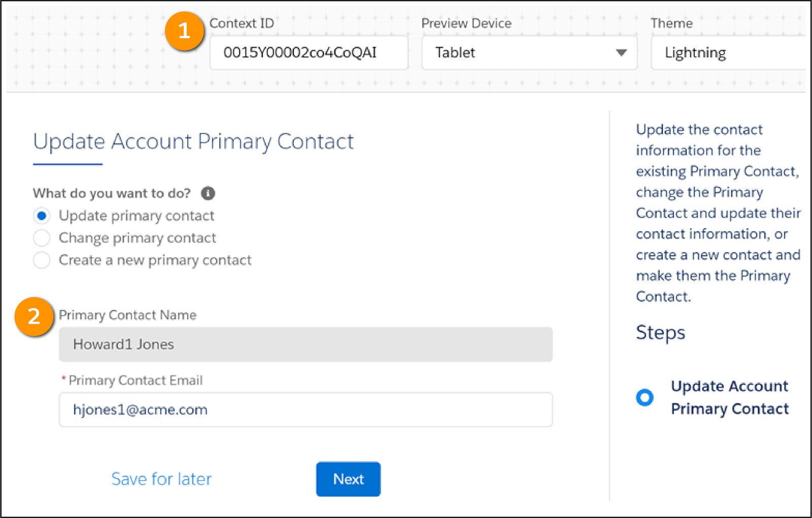Click the "Context ID" label
This screenshot has height=518, width=812.
242,23
